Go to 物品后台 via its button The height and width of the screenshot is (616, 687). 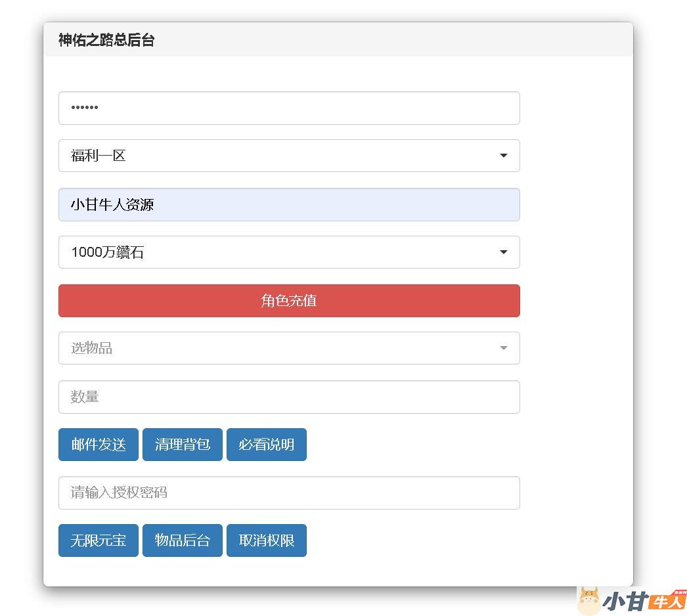(183, 540)
